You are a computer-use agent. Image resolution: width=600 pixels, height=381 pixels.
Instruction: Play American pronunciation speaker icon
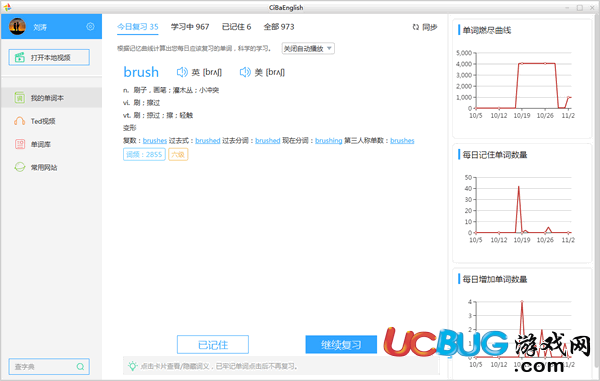pos(245,72)
